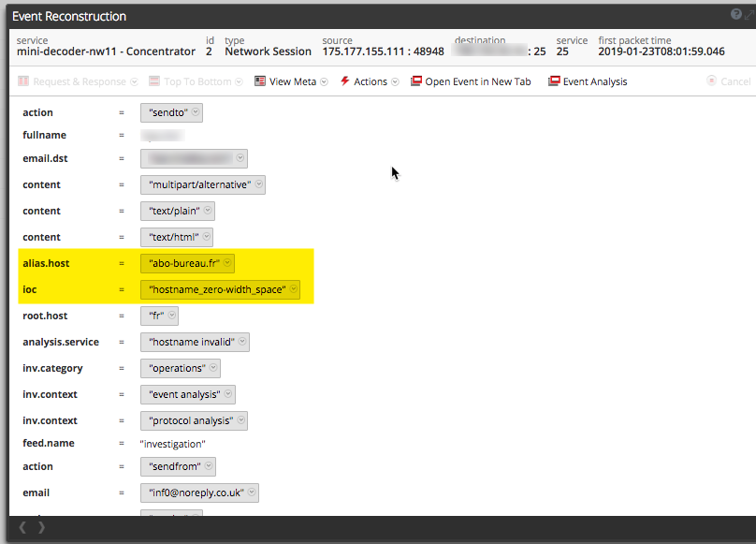Open the View Meta dropdown menu
The width and height of the screenshot is (756, 544).
coord(324,82)
